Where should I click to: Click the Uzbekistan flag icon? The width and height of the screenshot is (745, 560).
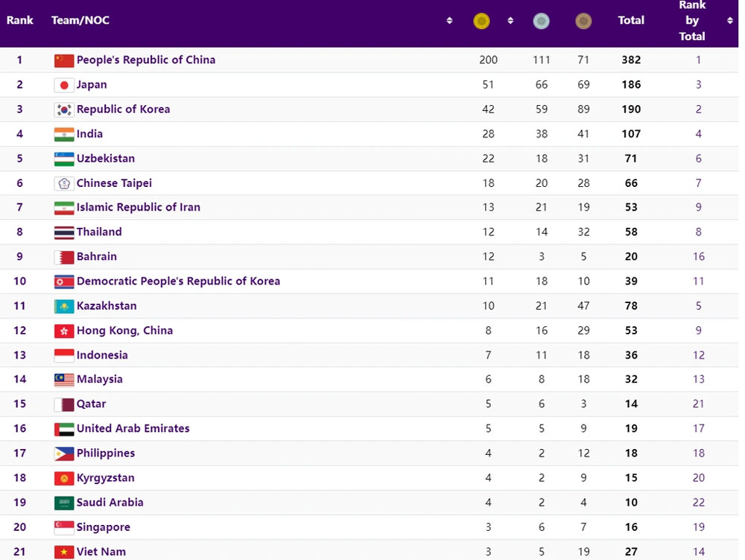click(x=64, y=159)
